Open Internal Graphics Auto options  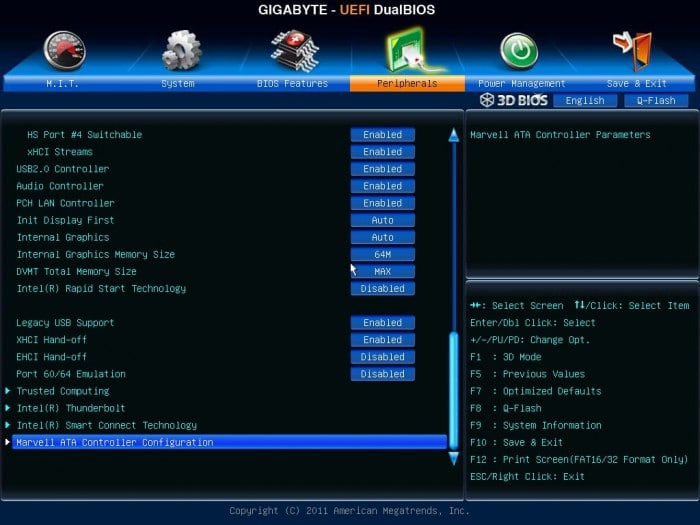click(383, 237)
